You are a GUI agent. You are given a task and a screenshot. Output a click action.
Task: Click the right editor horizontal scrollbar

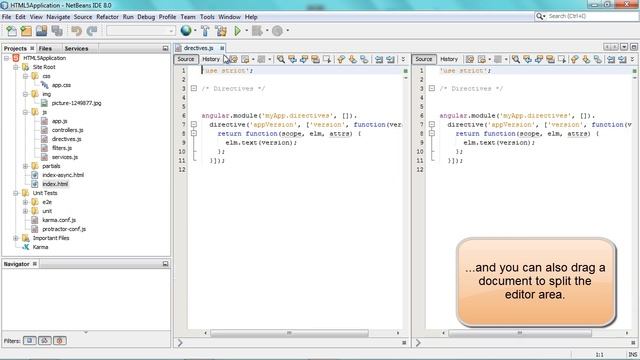tap(519, 333)
